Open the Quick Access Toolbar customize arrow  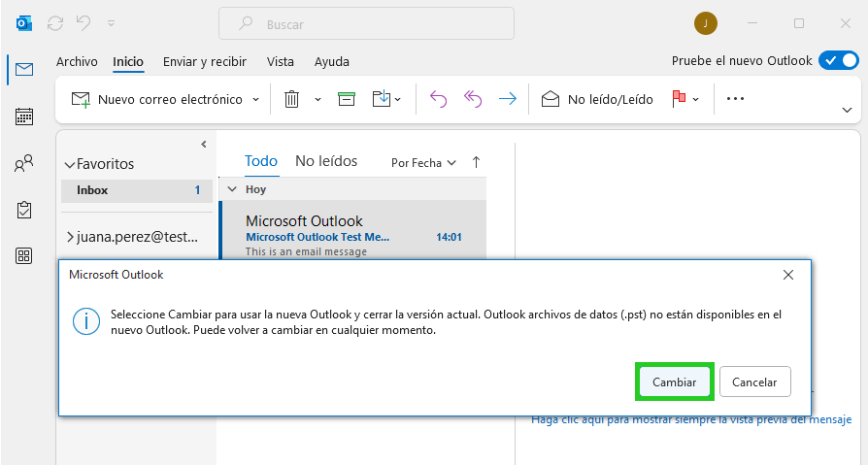[112, 24]
